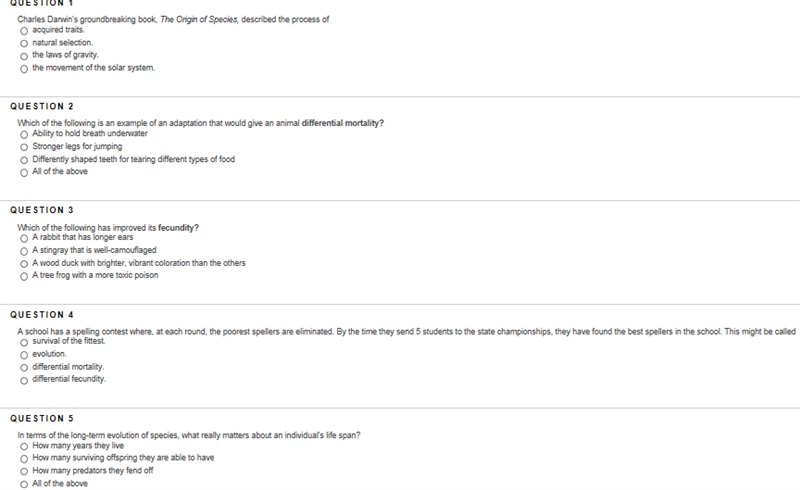The image size is (800, 490).
Task: Select "A tree frog with a more toxic poison"
Action: click(x=24, y=277)
